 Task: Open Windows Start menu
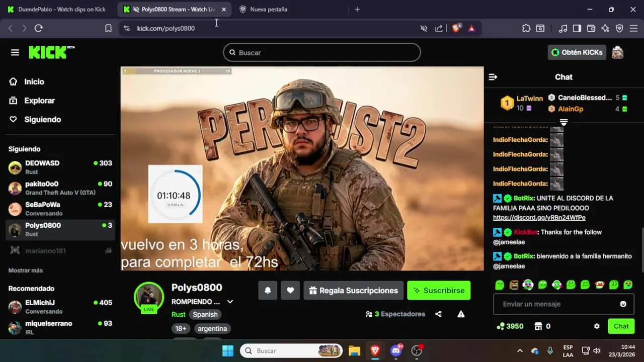[228, 350]
